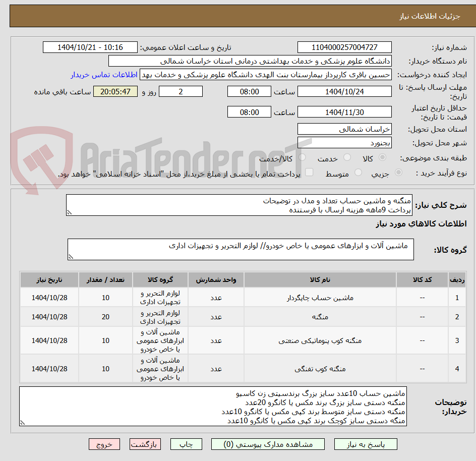Click the delivery city field بجنورد
476x461 pixels.
point(344,143)
